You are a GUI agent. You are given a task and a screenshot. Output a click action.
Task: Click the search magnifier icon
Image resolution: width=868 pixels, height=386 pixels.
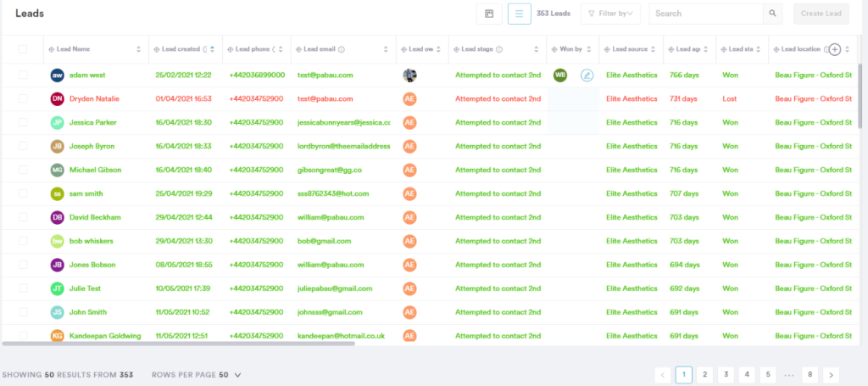[772, 14]
